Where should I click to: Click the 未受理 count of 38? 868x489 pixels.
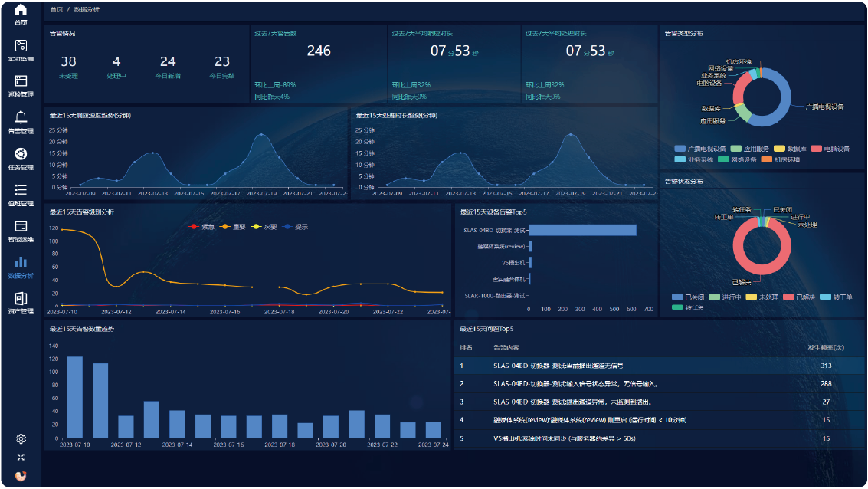pyautogui.click(x=68, y=62)
